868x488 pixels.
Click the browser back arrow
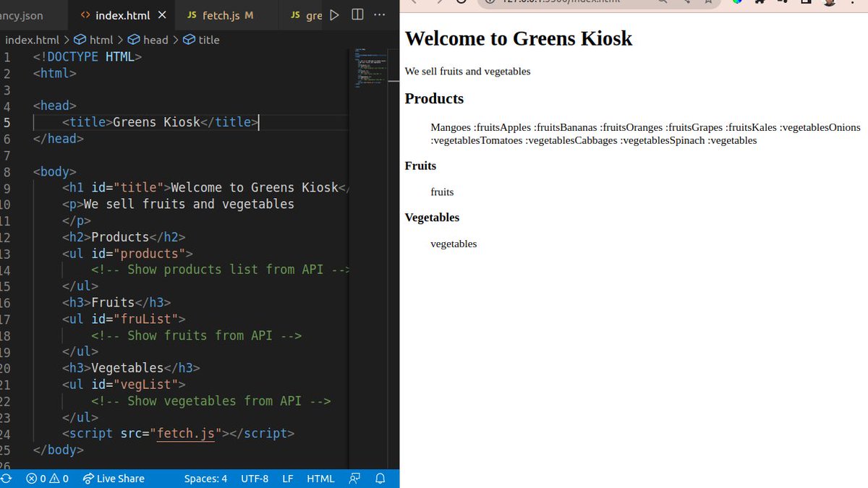[414, 2]
